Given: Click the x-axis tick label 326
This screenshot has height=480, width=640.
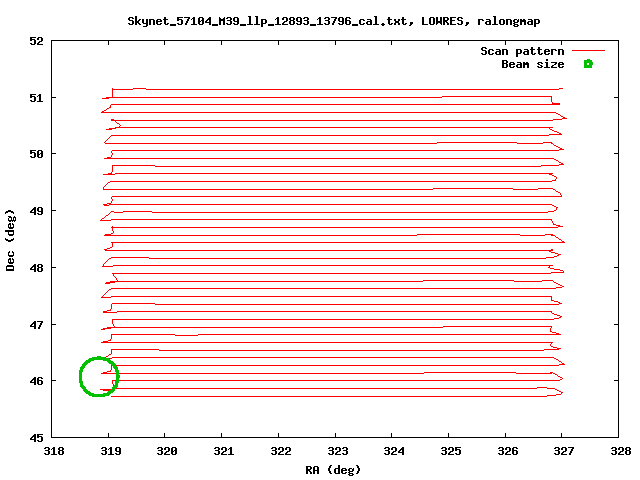Looking at the screenshot, I should pyautogui.click(x=508, y=451).
